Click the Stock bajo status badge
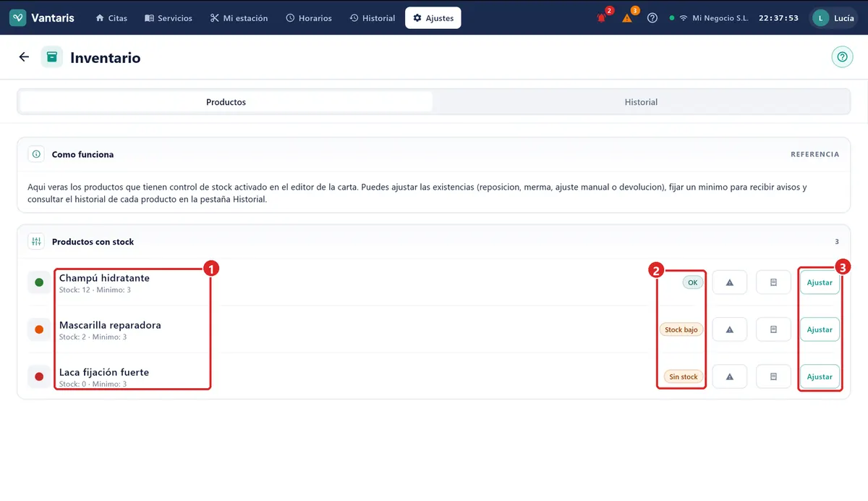This screenshot has height=501, width=868. [x=681, y=329]
